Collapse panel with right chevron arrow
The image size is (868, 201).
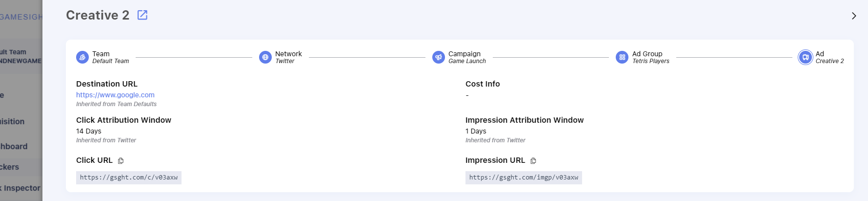(x=853, y=16)
